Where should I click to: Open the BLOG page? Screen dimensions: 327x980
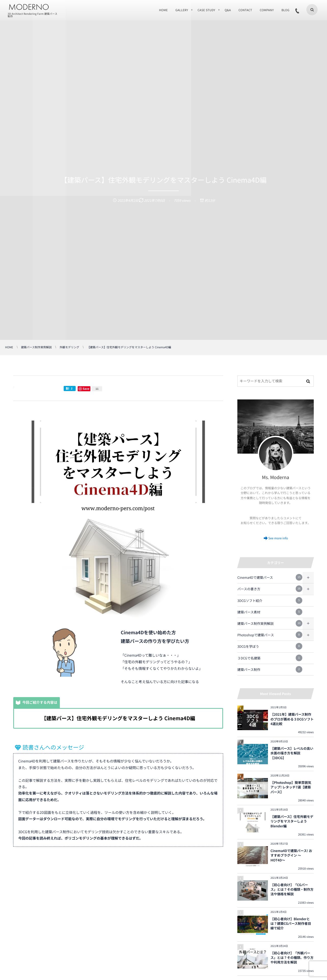pos(285,10)
